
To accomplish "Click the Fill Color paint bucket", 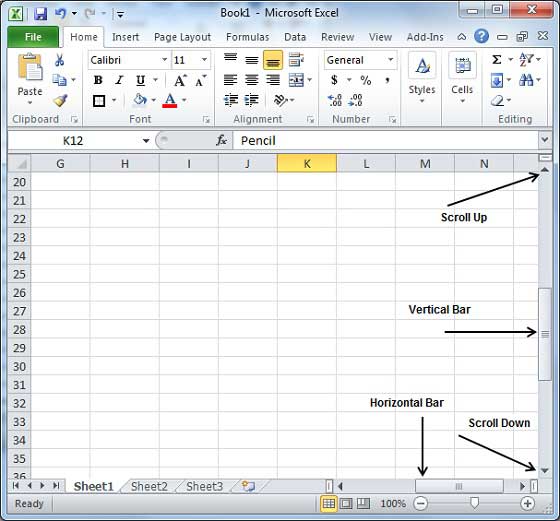I will click(x=140, y=100).
